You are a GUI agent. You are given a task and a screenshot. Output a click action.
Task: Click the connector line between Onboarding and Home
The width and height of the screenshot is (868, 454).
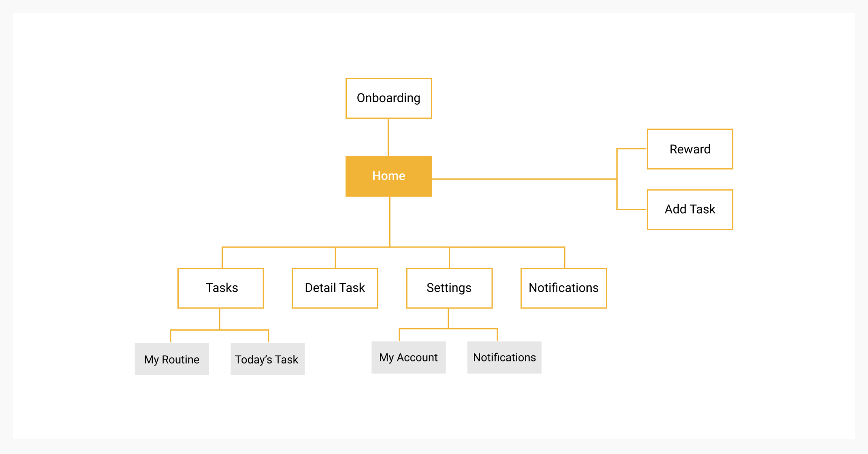tap(388, 137)
